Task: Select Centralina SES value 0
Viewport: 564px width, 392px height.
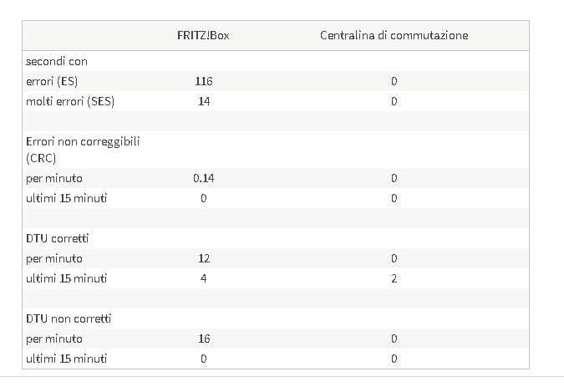Action: [x=394, y=101]
